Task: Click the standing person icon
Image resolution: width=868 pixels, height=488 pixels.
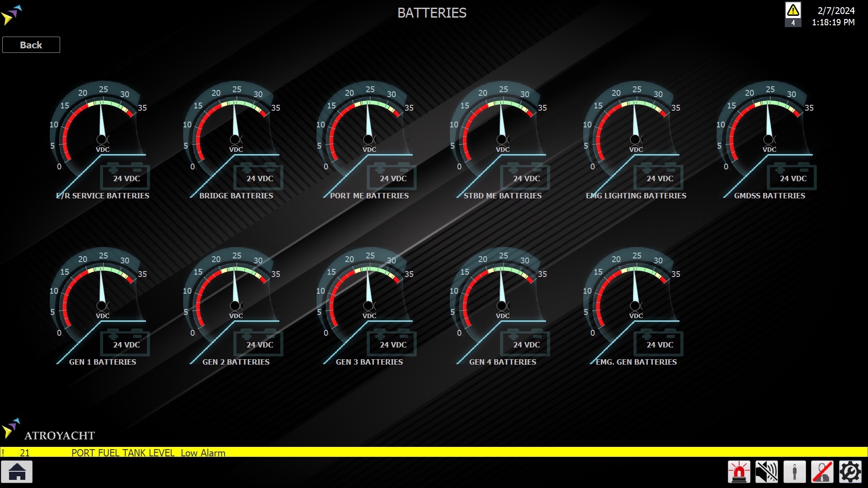Action: pyautogui.click(x=794, y=472)
